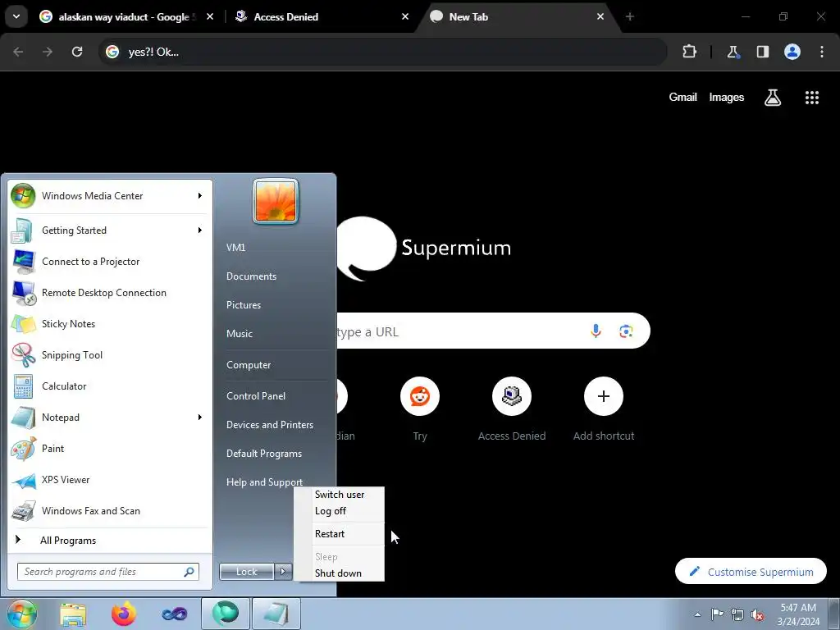Focus the Search programs and files box

(x=108, y=572)
